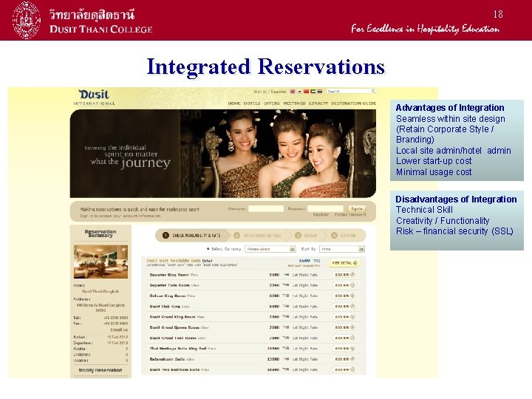Select the Confirm step

point(344,236)
